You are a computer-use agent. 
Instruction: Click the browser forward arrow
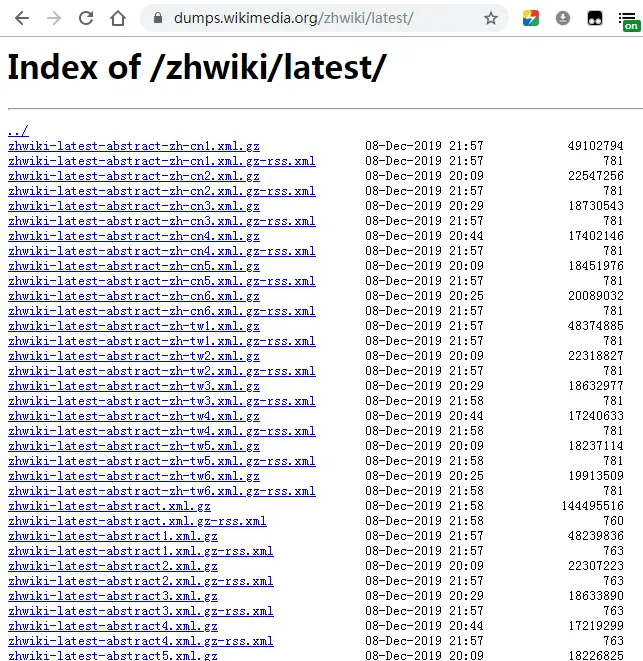(54, 18)
